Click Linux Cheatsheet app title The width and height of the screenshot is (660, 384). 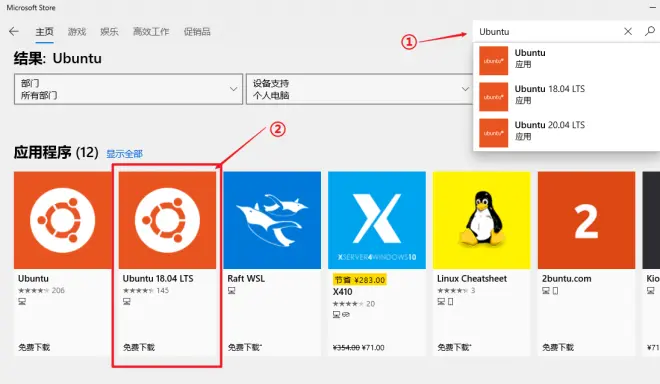(472, 278)
